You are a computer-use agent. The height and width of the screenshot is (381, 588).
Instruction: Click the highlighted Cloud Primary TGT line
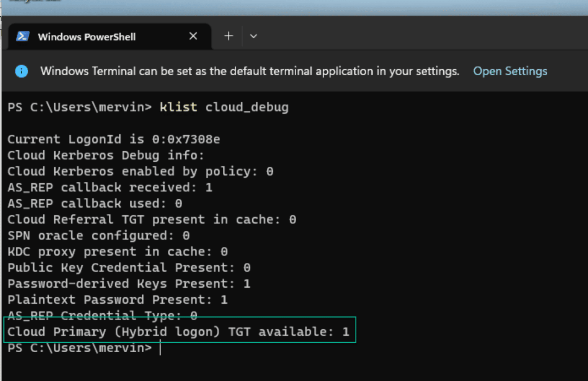pos(178,331)
